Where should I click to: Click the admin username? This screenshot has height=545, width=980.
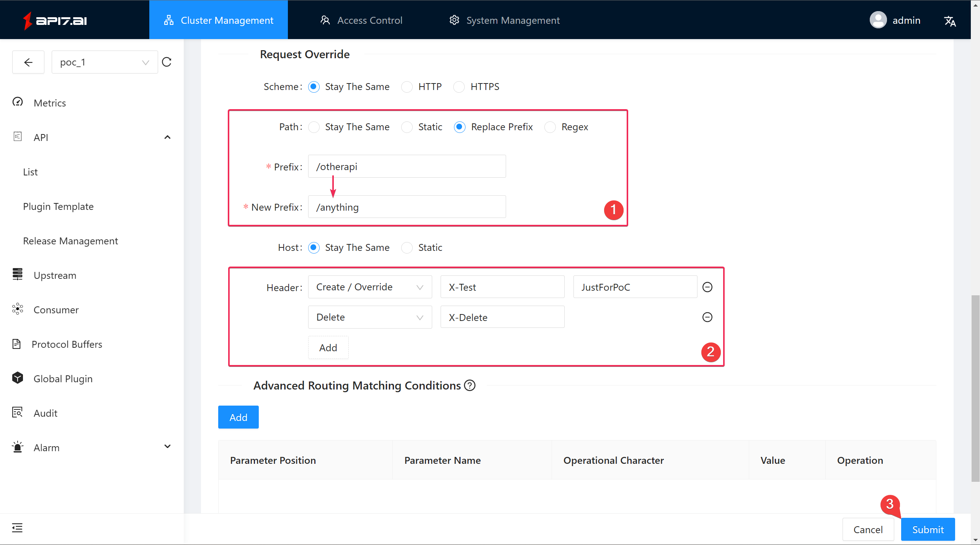point(906,20)
